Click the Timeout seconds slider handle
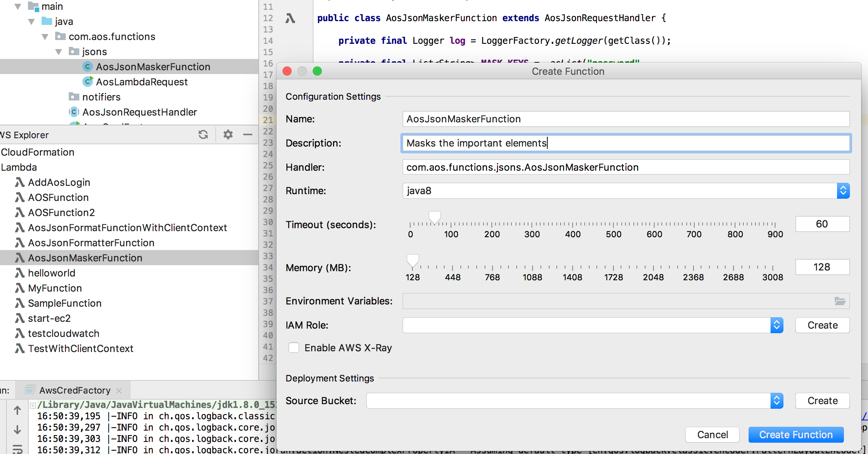The height and width of the screenshot is (454, 868). click(x=435, y=217)
